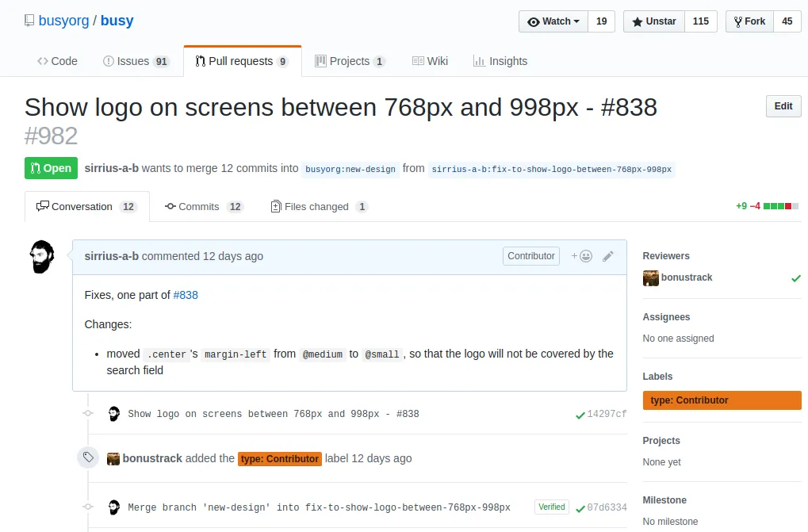Click the Code tab's angle brackets icon
Image resolution: width=808 pixels, height=532 pixels.
[43, 61]
